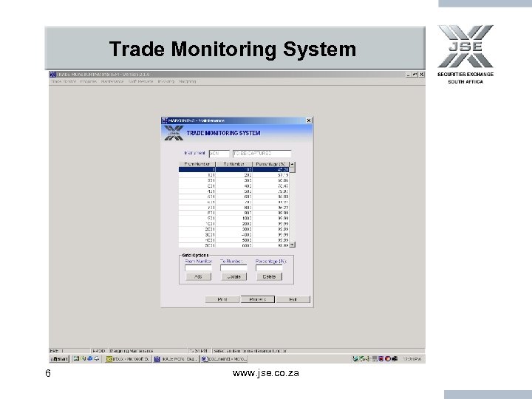Click the Margining dialog title bar icon
The width and height of the screenshot is (532, 399).
pyautogui.click(x=165, y=120)
